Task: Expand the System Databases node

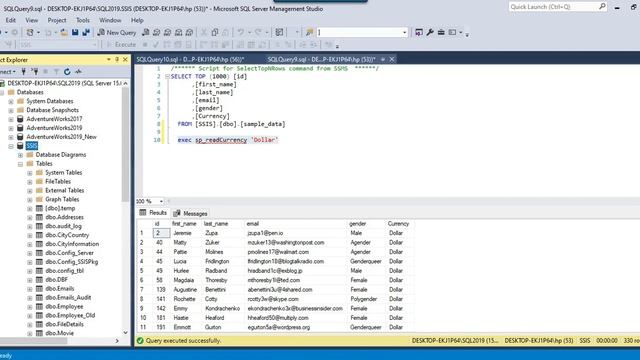Action: click(11, 101)
